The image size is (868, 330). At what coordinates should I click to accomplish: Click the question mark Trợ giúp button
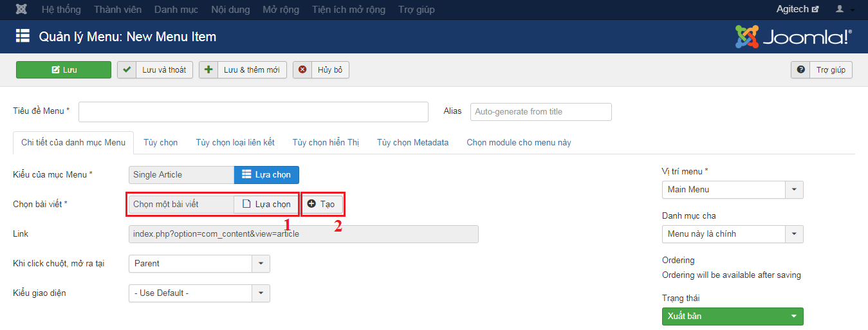click(x=822, y=69)
